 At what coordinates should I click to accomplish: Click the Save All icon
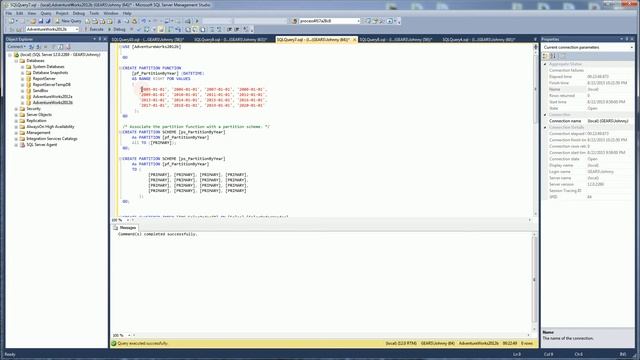coord(47,21)
